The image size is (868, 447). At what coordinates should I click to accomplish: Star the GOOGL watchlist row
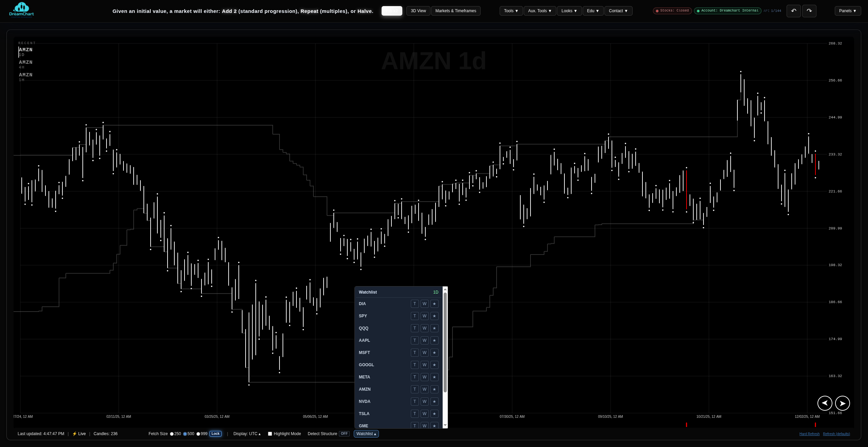[x=434, y=365]
